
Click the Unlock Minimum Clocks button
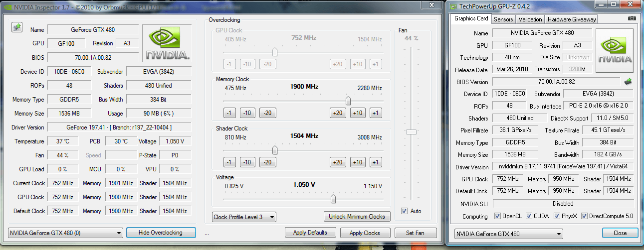[x=357, y=217]
